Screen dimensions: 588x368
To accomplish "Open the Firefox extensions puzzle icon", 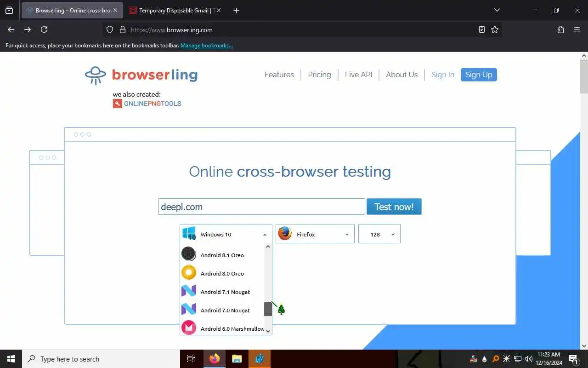I will (560, 29).
